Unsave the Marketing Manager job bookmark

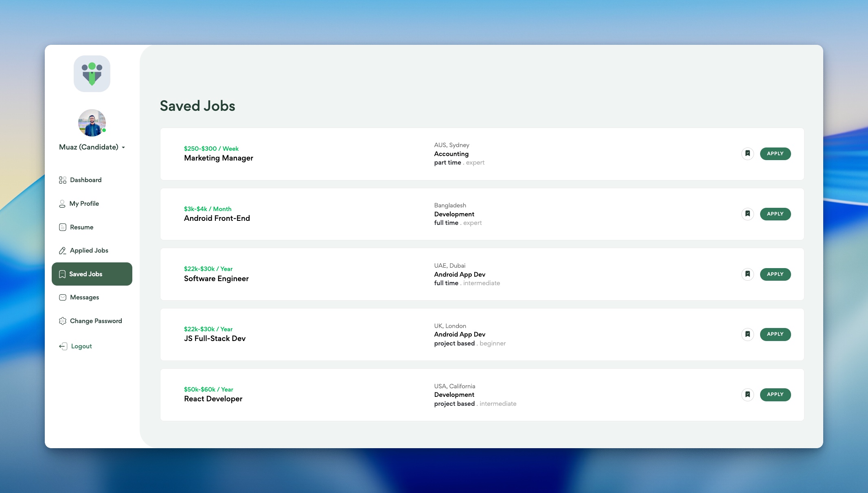tap(747, 154)
